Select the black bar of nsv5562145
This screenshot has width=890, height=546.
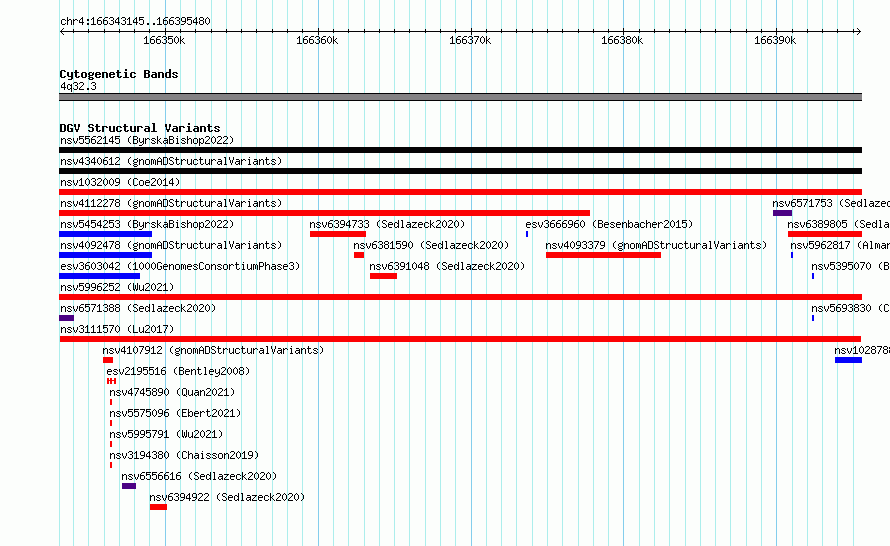pos(460,150)
